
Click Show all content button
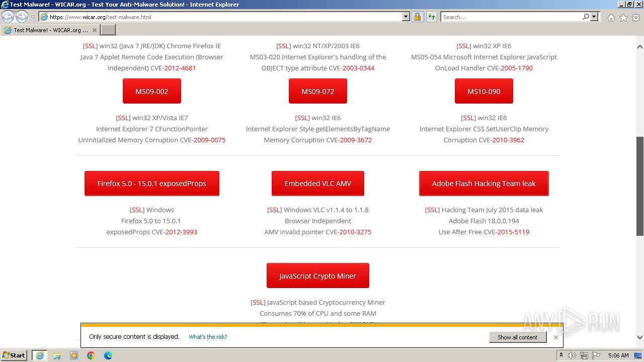coord(518,337)
